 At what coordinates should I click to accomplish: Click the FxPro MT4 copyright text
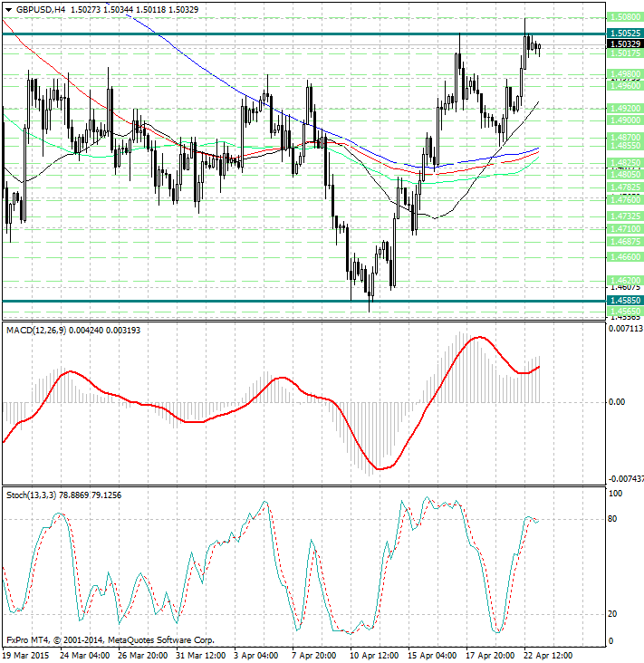(109, 639)
